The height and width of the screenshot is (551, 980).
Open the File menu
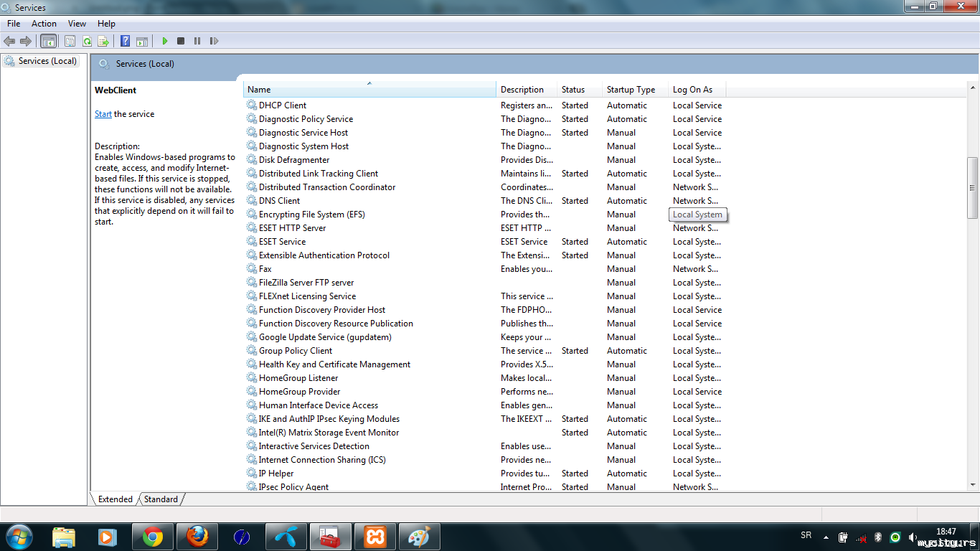pyautogui.click(x=14, y=24)
